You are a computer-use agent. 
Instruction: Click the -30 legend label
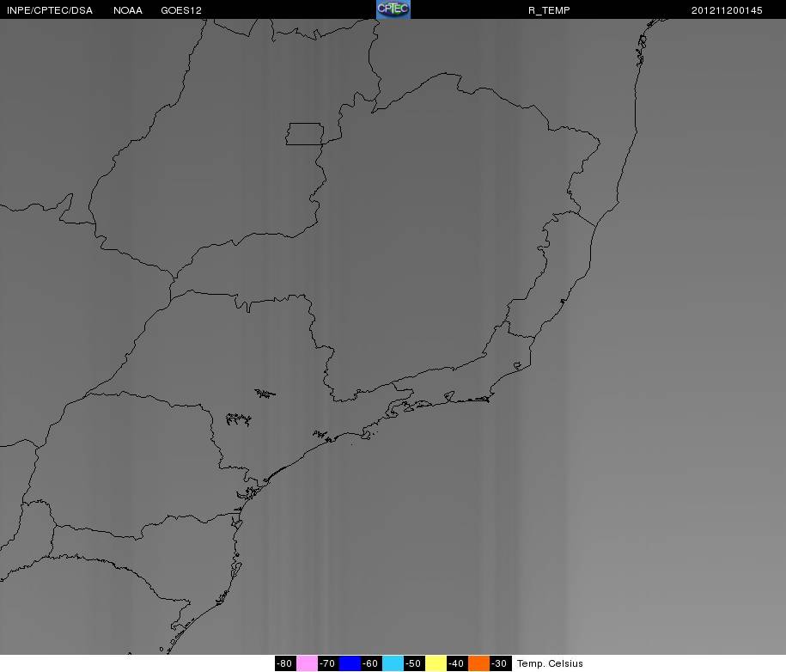coord(500,663)
